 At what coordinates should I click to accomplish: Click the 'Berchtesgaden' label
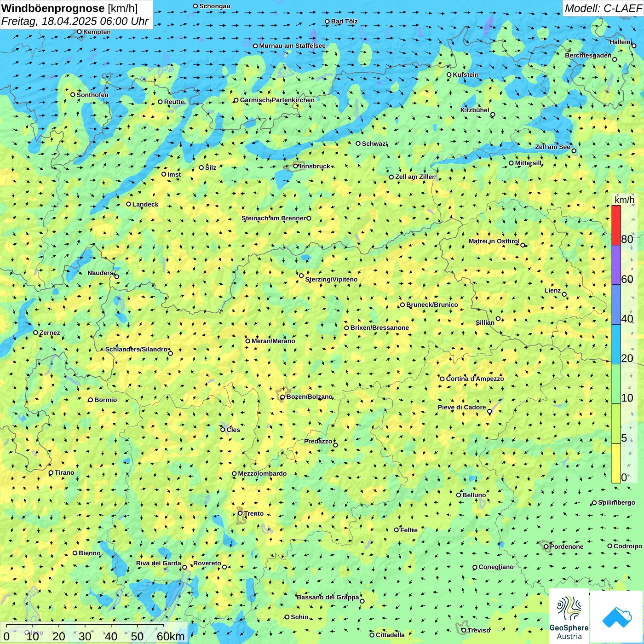pos(588,55)
